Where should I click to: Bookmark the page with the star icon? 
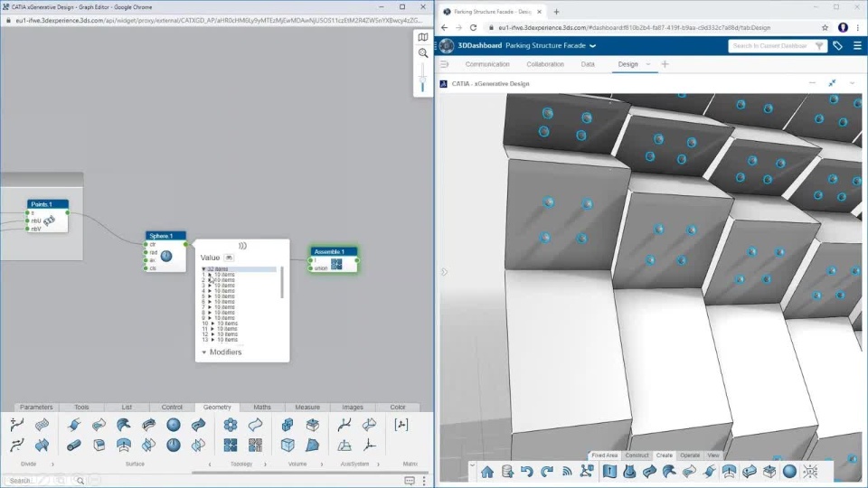(x=825, y=27)
